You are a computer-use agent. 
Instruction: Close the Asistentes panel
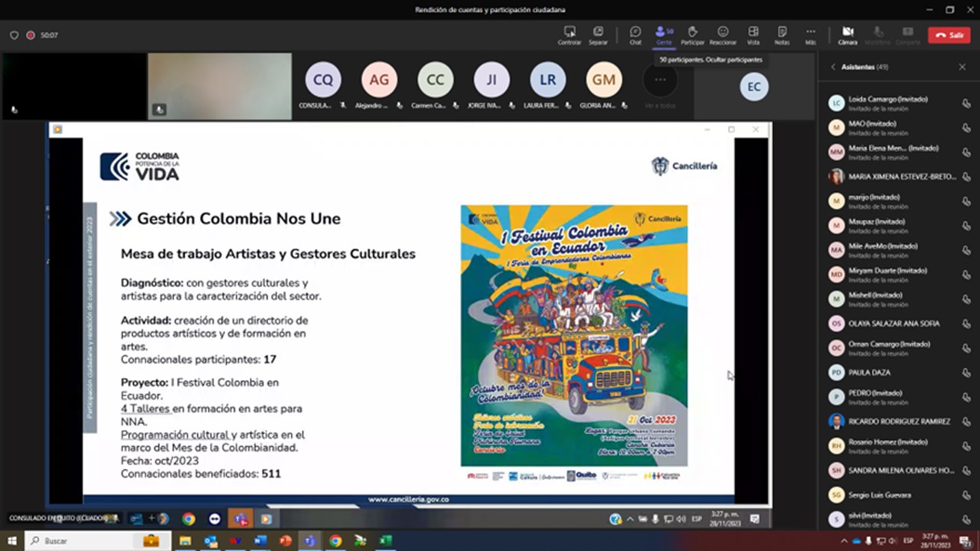tap(962, 67)
